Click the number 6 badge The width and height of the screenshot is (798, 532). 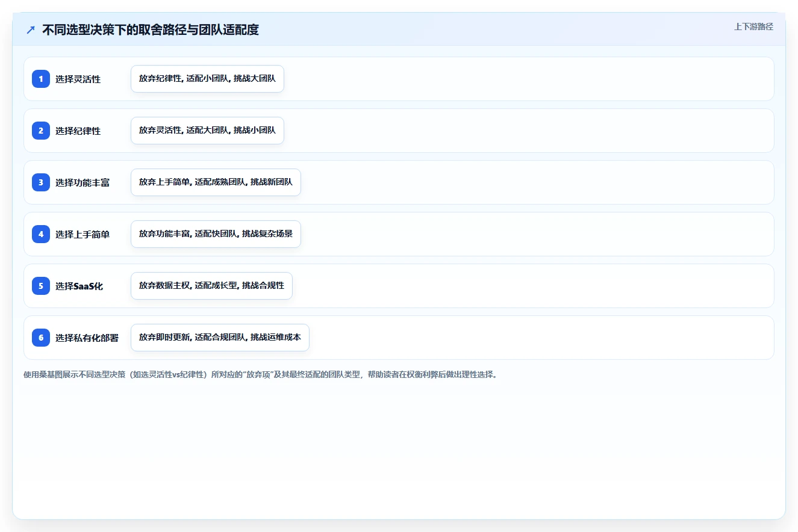tap(41, 338)
